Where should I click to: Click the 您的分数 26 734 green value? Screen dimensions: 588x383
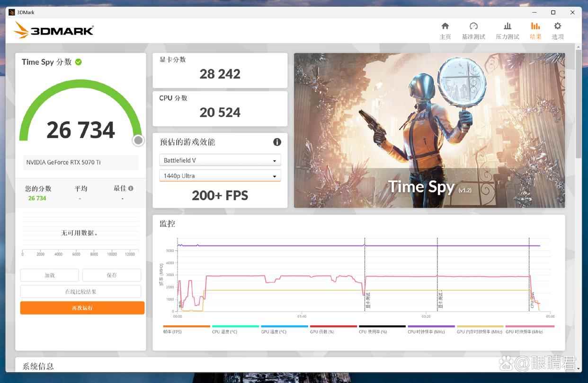click(37, 198)
